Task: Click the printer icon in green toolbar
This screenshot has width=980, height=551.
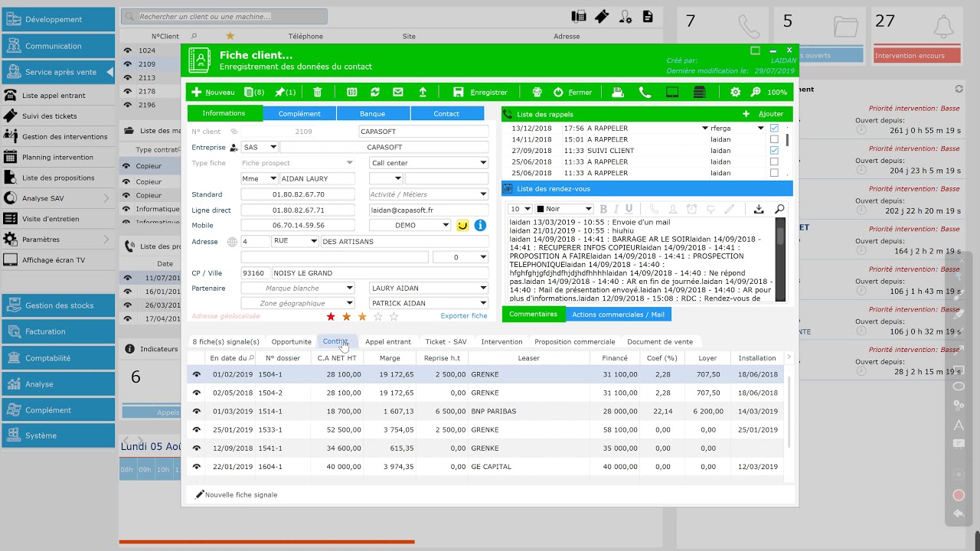Action: [x=537, y=92]
